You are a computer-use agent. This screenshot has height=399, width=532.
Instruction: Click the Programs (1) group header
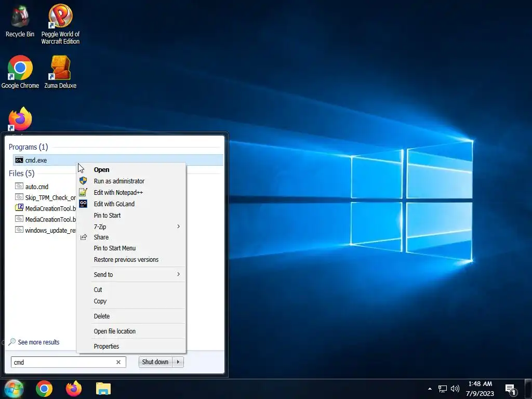click(28, 147)
